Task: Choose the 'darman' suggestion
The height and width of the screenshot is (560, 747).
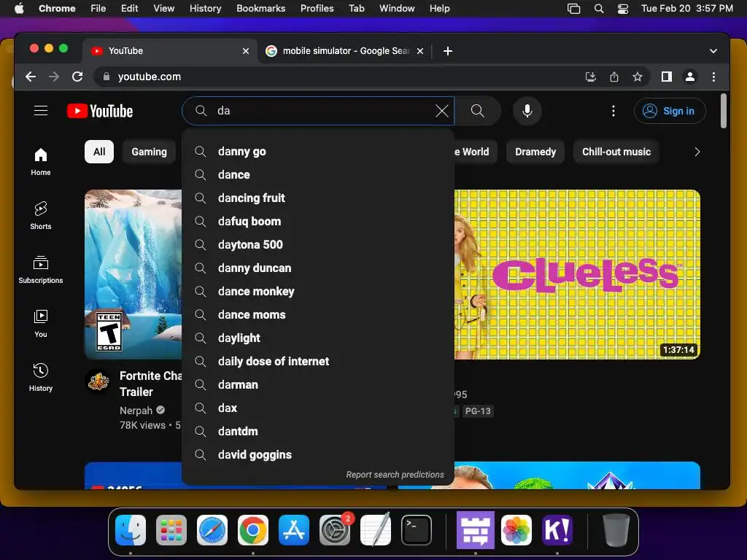Action: tap(318, 385)
